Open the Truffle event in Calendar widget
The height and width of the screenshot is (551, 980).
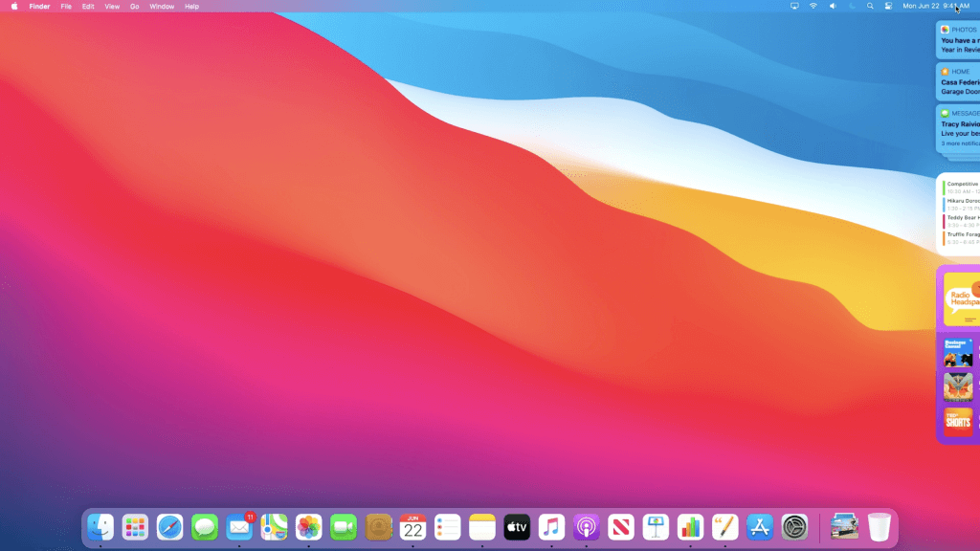(961, 238)
